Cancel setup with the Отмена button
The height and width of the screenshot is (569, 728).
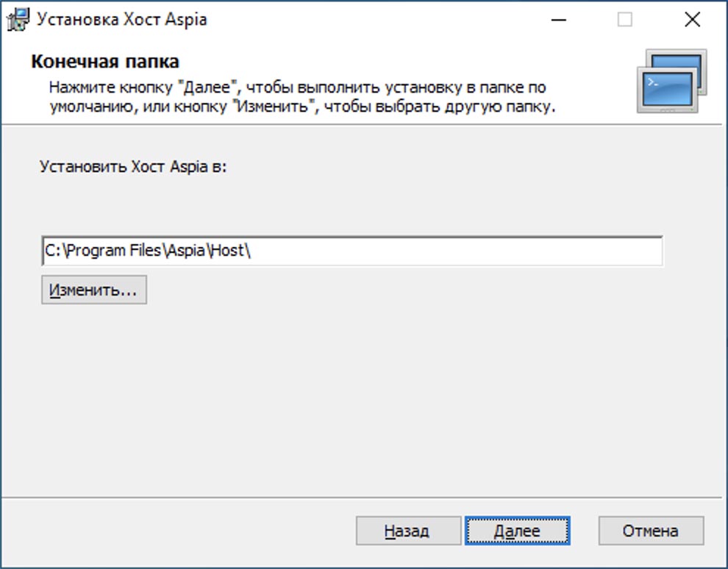(651, 531)
